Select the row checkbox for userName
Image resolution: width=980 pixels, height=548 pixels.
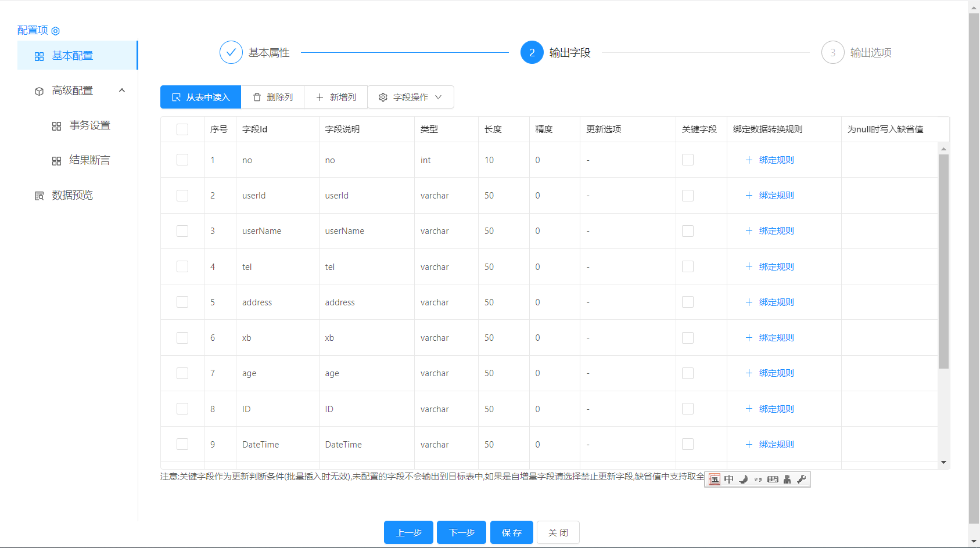(182, 231)
